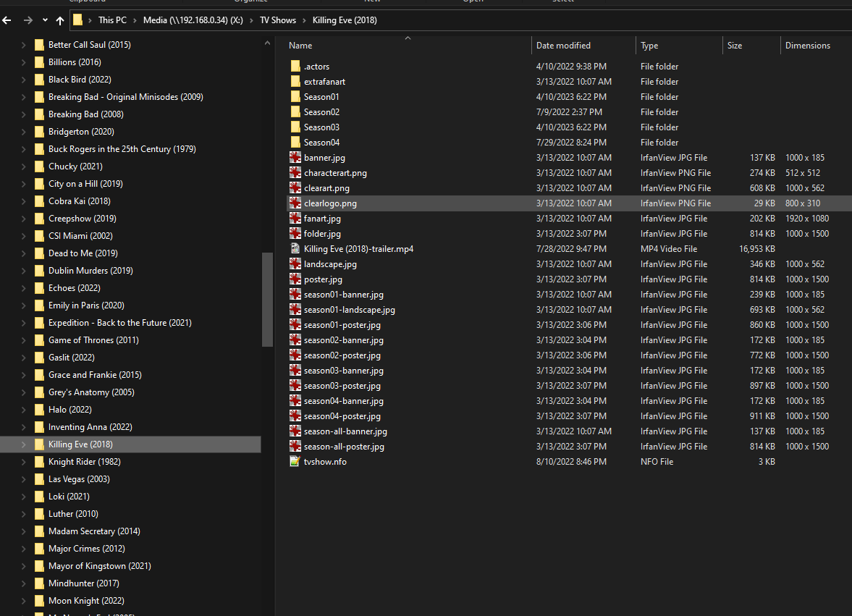
Task: Select the tvshow.nfo file icon
Action: (295, 462)
